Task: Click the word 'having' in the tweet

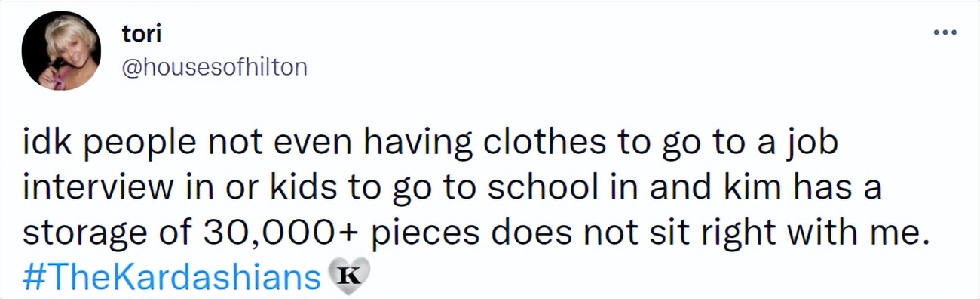Action: (430, 145)
